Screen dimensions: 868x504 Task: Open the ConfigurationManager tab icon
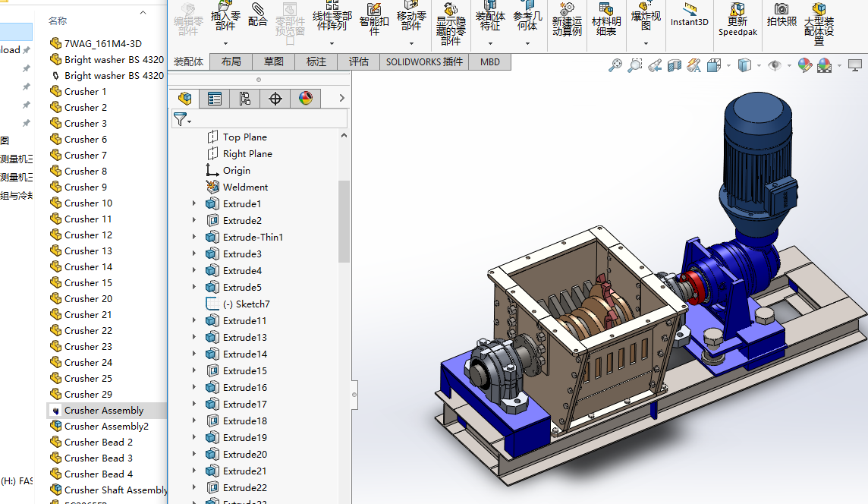(244, 99)
